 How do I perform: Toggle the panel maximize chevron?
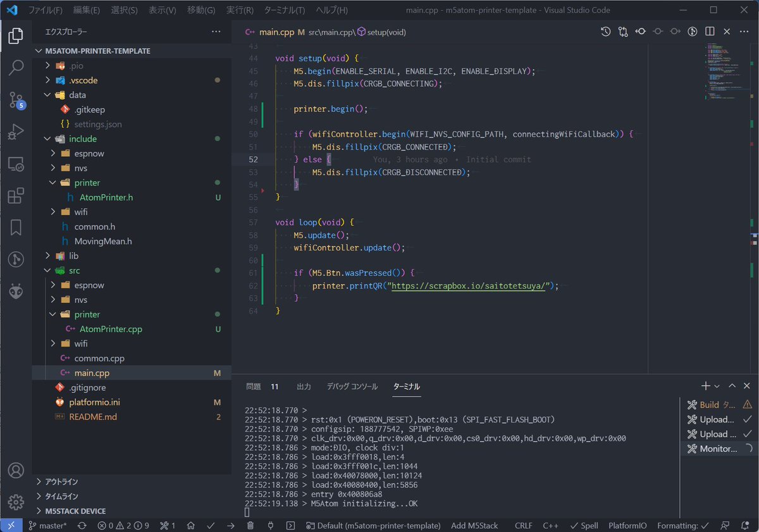click(732, 386)
